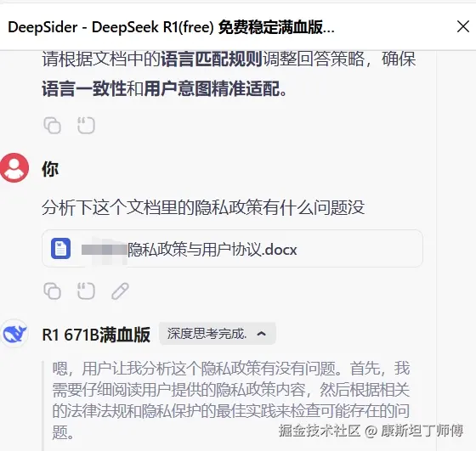
Task: Quote your privacy policy question
Action: [x=86, y=291]
